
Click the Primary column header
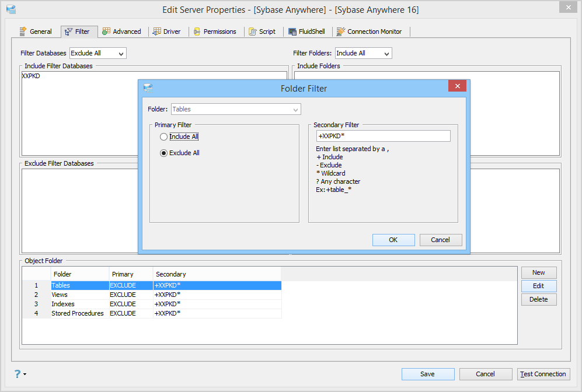point(131,274)
